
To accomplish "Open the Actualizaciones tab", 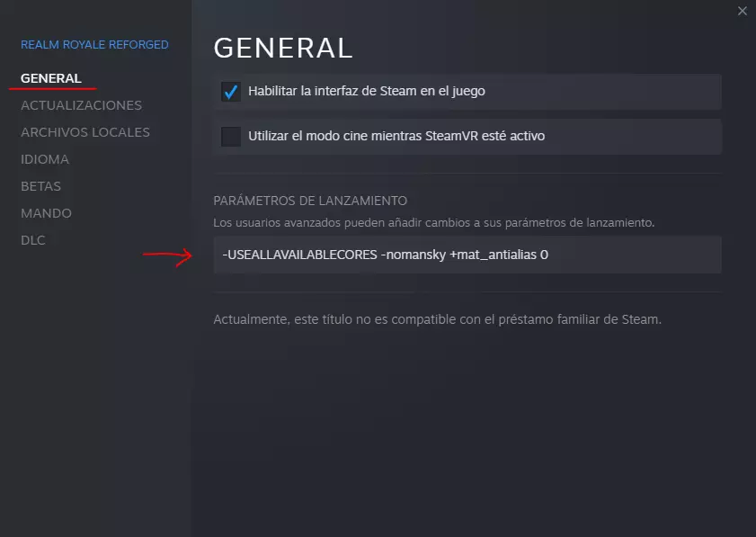I will tap(81, 105).
